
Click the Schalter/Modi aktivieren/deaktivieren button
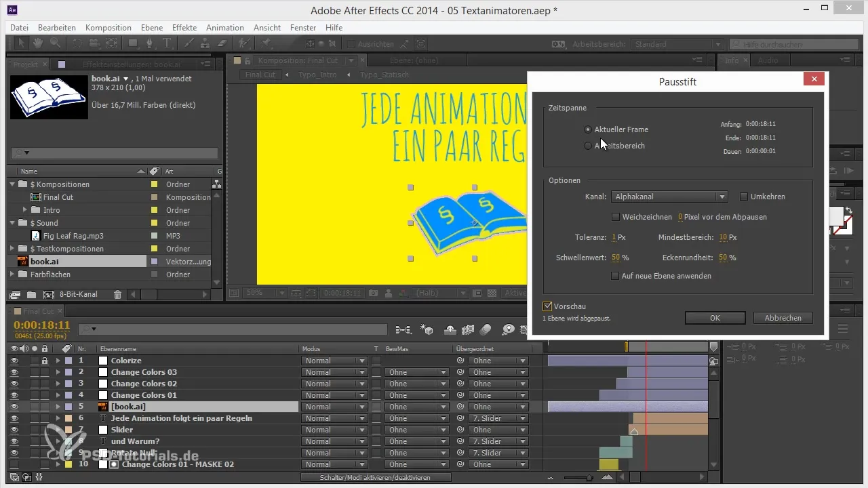[375, 477]
